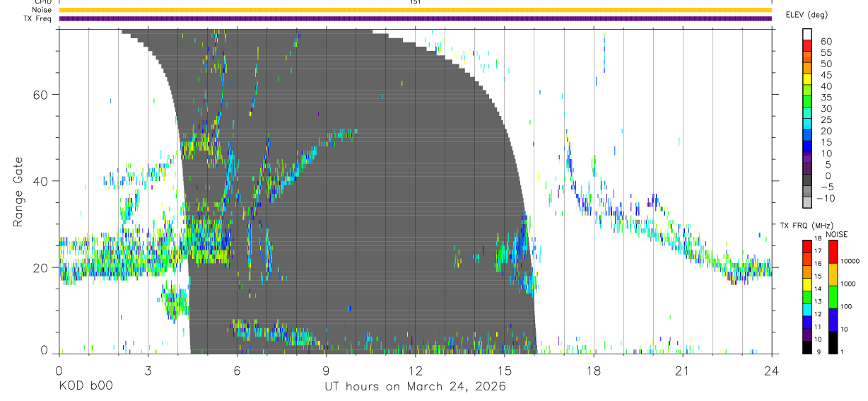
Task: Click the yellow Noise strip above the plot
Action: point(415,10)
